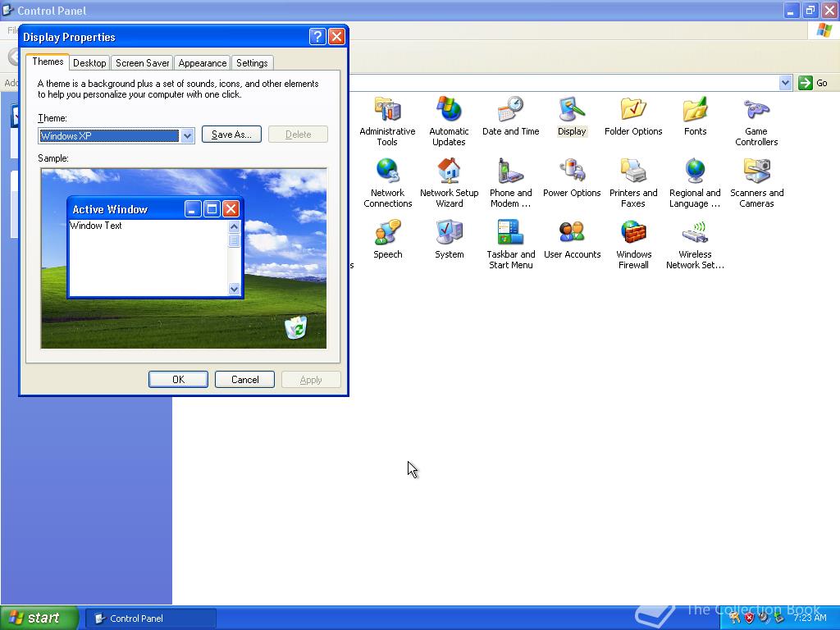Open User Accounts icon
840x630 pixels.
tap(572, 232)
